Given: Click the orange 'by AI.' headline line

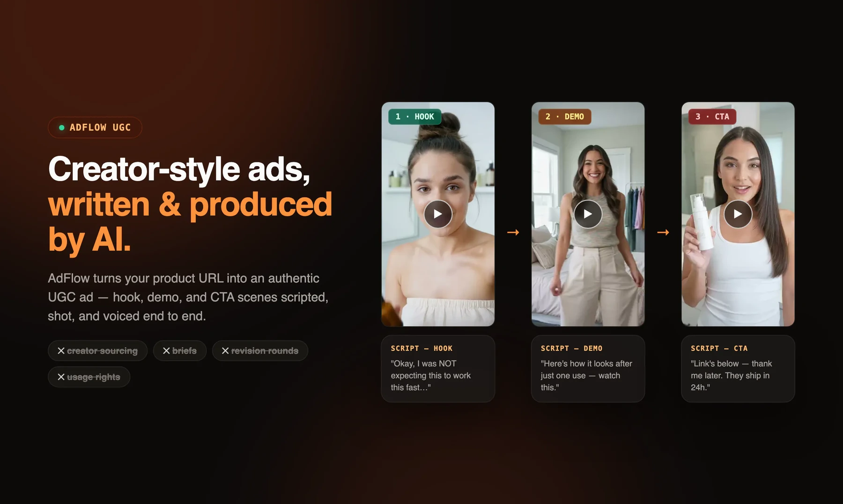Looking at the screenshot, I should (x=89, y=240).
